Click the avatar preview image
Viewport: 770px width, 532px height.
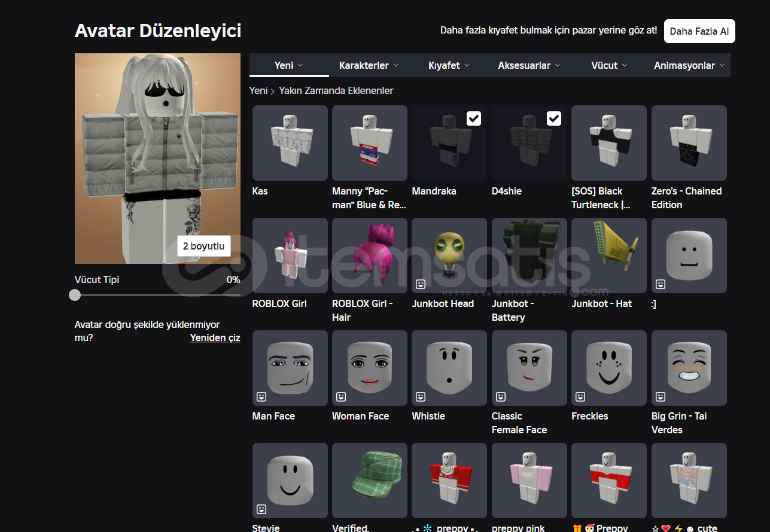tap(157, 159)
